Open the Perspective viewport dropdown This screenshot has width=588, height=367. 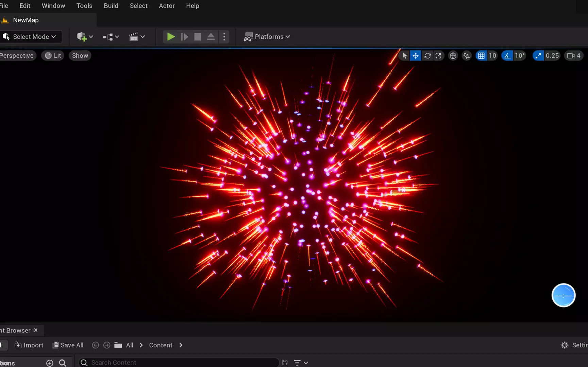pyautogui.click(x=17, y=56)
